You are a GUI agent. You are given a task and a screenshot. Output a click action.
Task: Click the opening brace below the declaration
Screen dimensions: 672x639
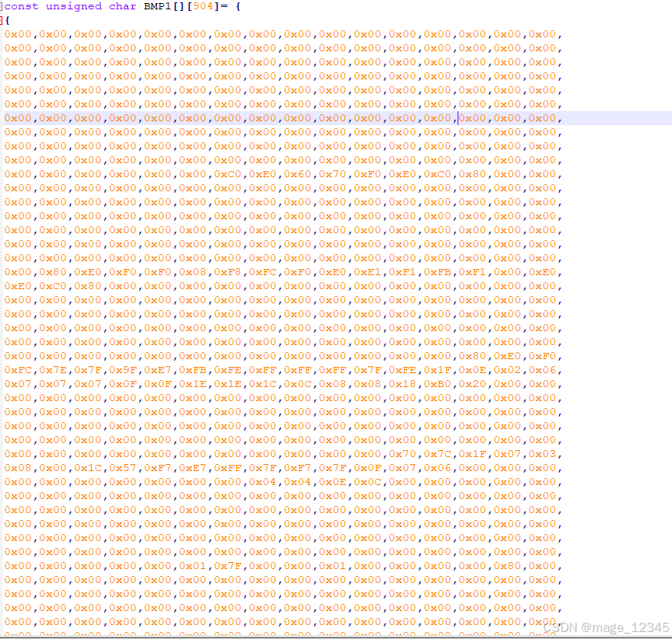(9, 19)
